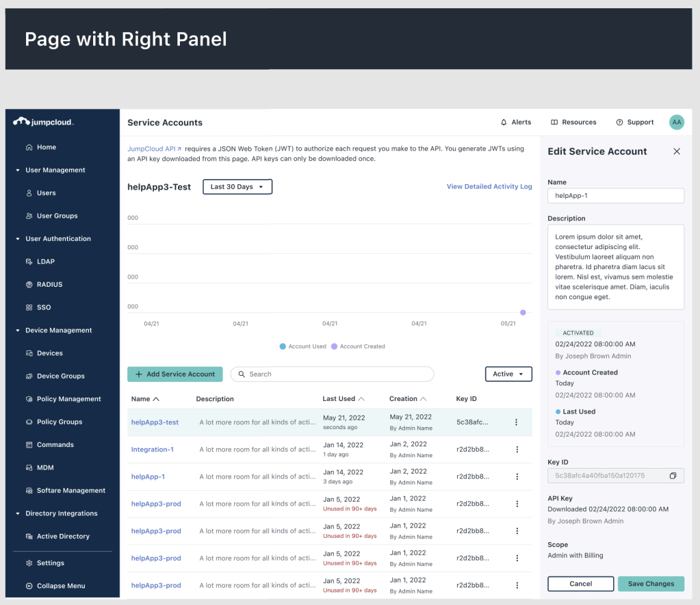Collapse the Device Management section

pyautogui.click(x=18, y=331)
